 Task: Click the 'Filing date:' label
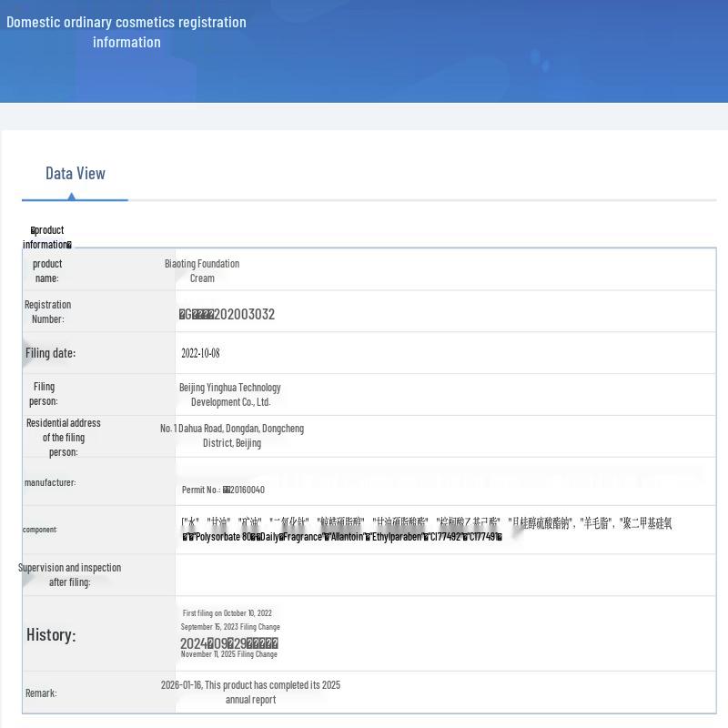pyautogui.click(x=50, y=353)
